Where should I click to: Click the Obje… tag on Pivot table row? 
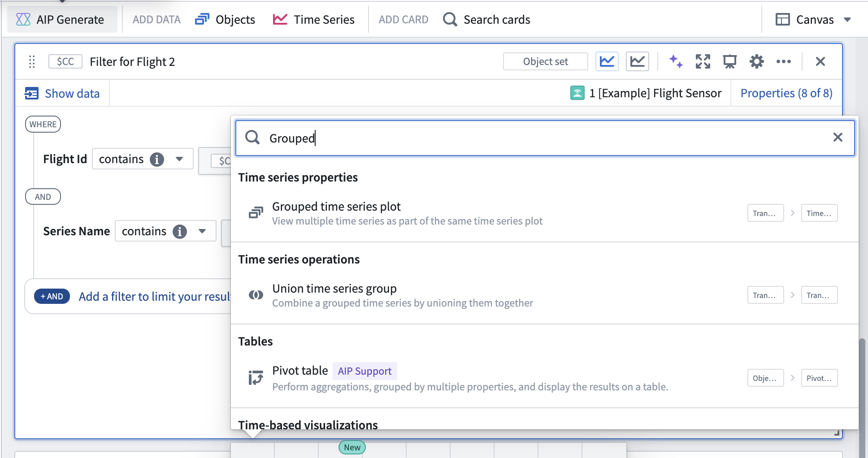pos(765,378)
